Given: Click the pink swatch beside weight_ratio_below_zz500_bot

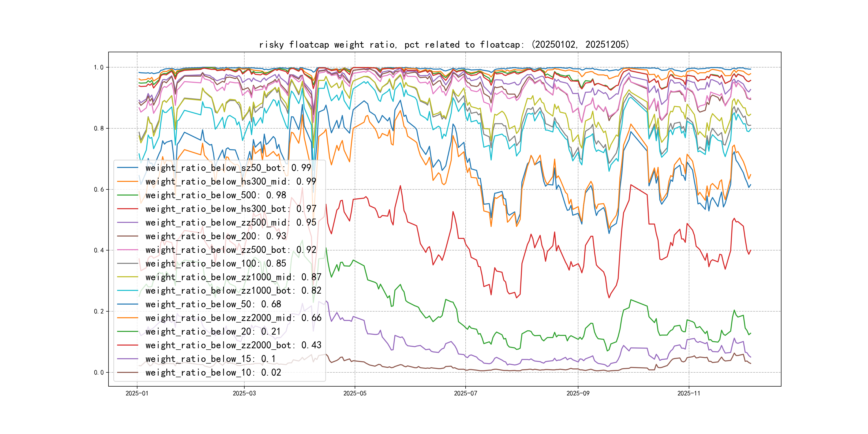Looking at the screenshot, I should click(127, 250).
